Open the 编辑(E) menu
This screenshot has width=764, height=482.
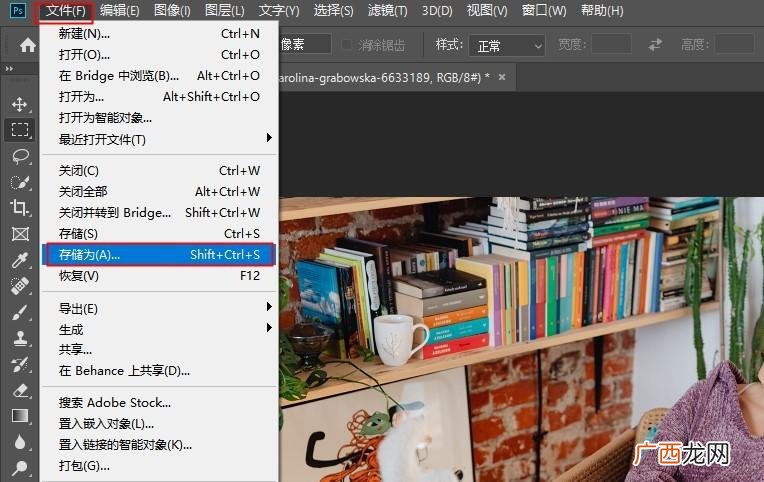click(x=119, y=10)
